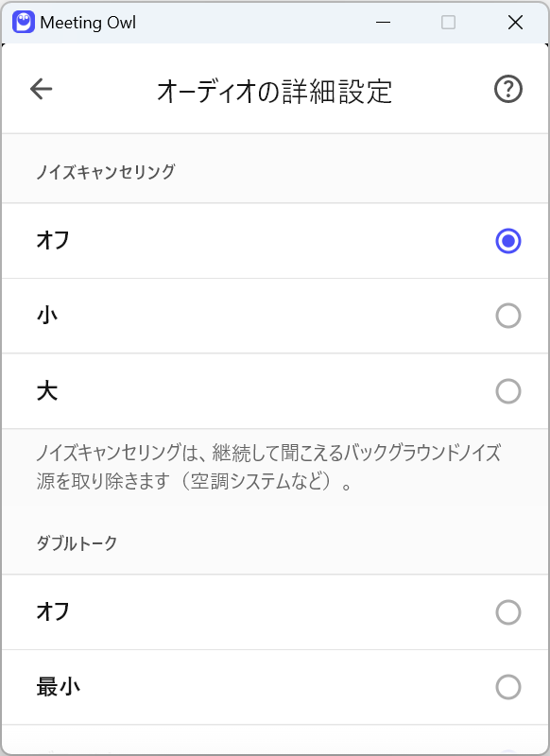The height and width of the screenshot is (756, 550).
Task: Click the noise cancelling description text
Action: coord(268,467)
